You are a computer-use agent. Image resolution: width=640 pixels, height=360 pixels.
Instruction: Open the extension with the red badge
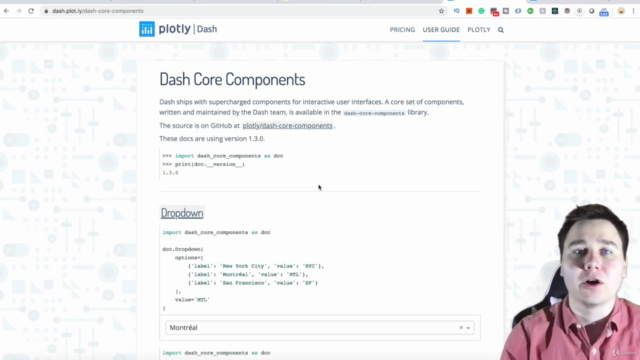(494, 11)
